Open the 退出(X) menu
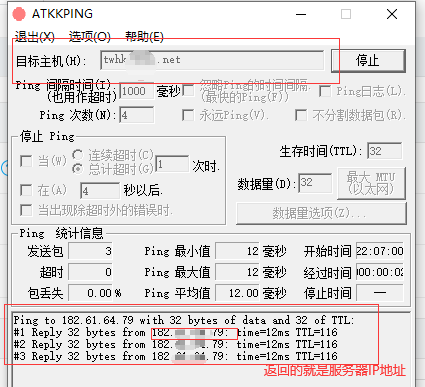425x387 pixels. [x=35, y=36]
